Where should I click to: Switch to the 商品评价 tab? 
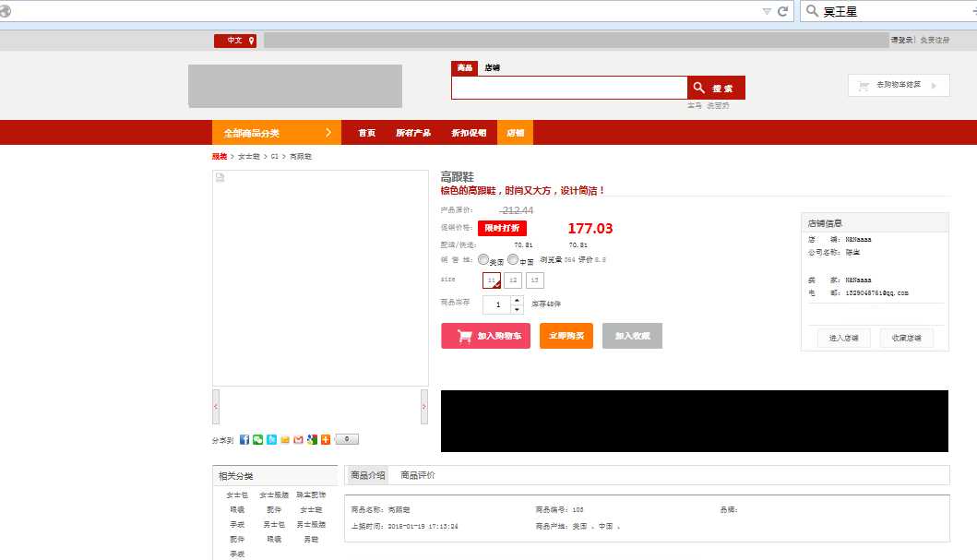click(418, 475)
